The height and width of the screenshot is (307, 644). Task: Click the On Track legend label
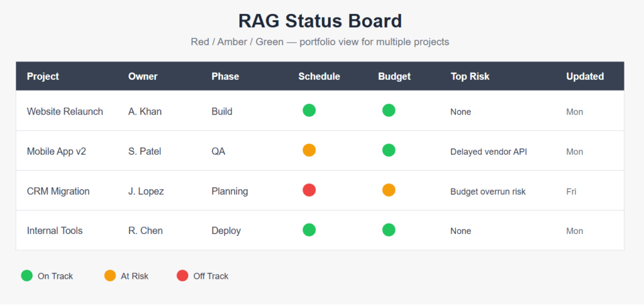coord(55,276)
